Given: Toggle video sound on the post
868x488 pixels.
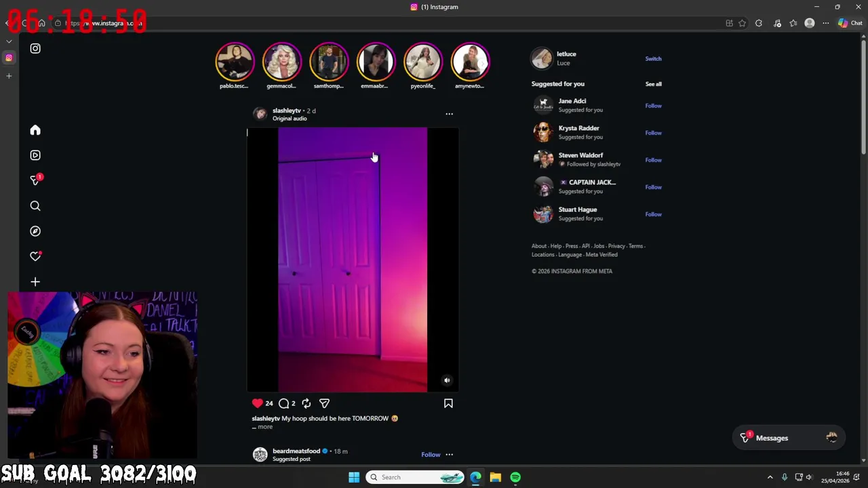Looking at the screenshot, I should 447,380.
